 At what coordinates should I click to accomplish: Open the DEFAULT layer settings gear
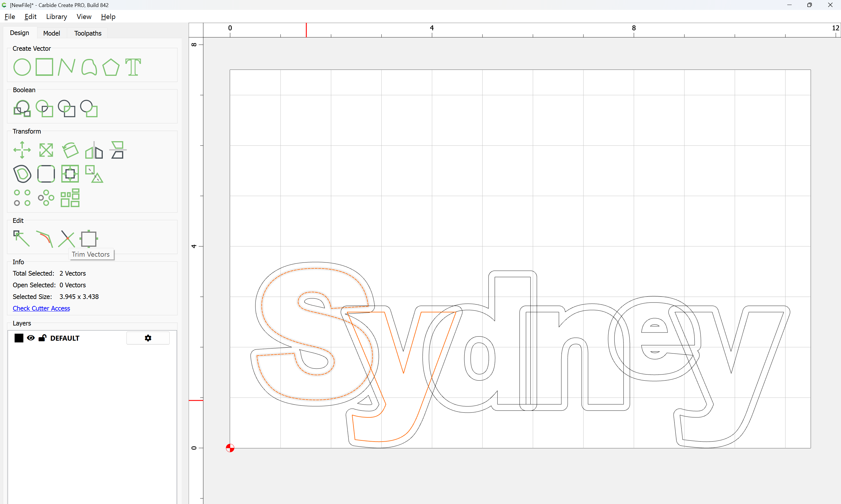click(x=148, y=338)
